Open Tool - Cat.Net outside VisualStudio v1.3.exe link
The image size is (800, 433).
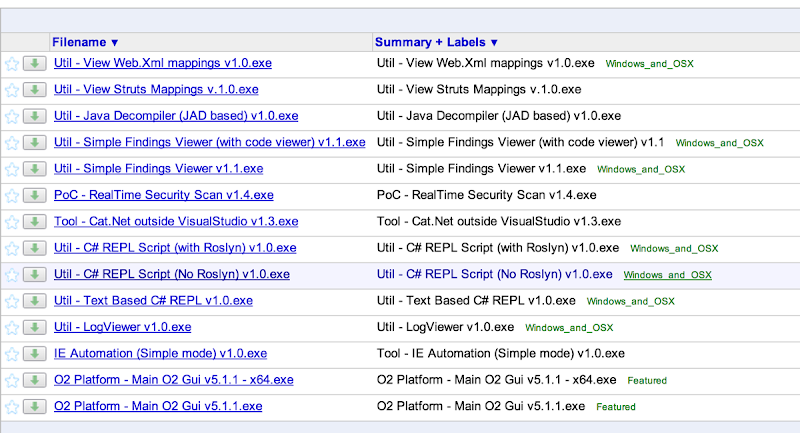pos(176,222)
